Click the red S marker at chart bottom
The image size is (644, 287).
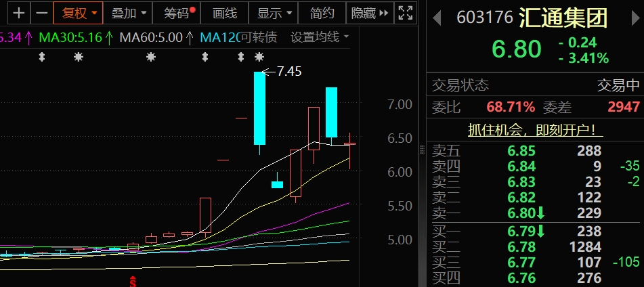pyautogui.click(x=133, y=280)
